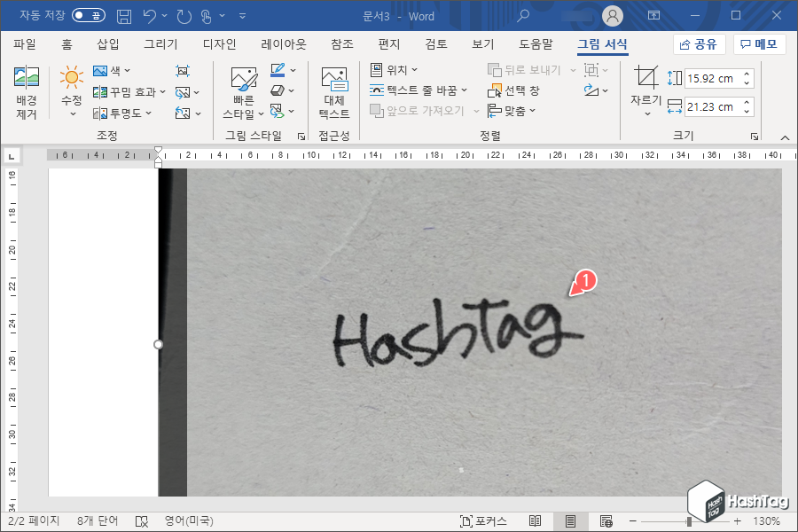Click the picture layout icon

(278, 111)
